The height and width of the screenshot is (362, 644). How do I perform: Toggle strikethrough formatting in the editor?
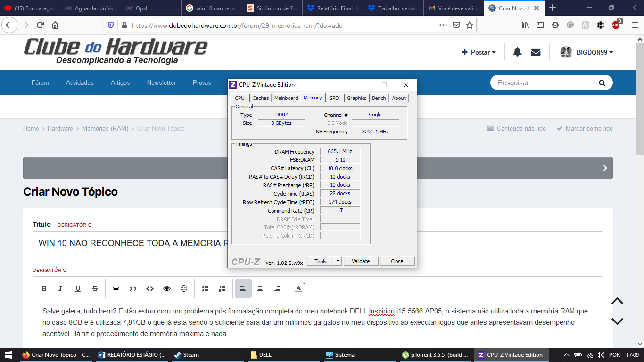(95, 288)
